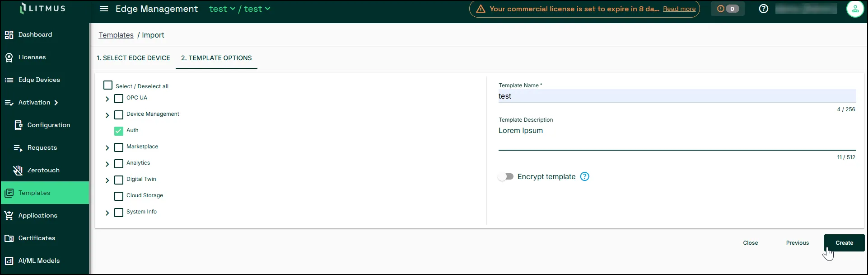Click the Applications cart icon
868x275 pixels.
[9, 216]
